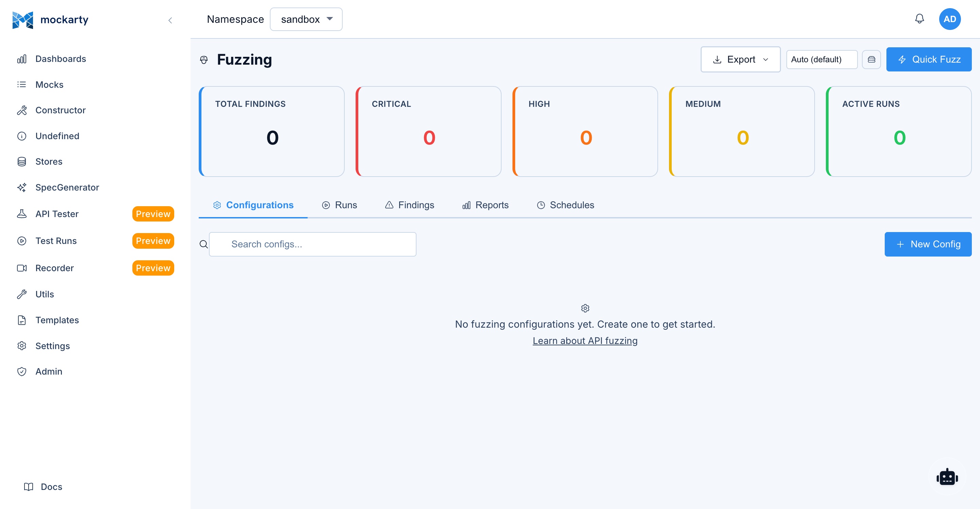The width and height of the screenshot is (980, 509).
Task: Switch to the Findings tab
Action: (409, 206)
